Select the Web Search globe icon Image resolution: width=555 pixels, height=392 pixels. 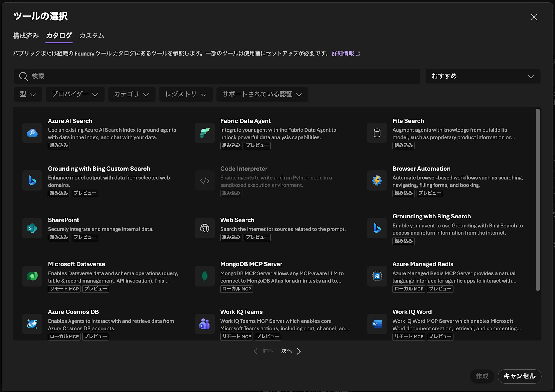pos(205,228)
